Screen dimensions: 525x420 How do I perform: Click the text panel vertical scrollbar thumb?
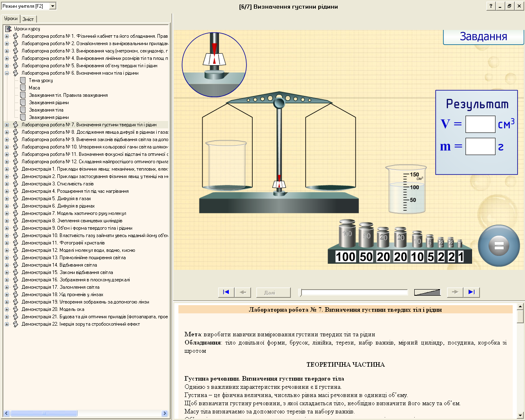(520, 317)
